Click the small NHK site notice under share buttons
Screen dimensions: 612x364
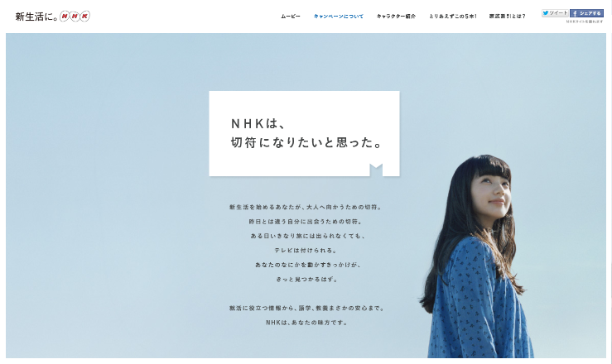click(585, 22)
